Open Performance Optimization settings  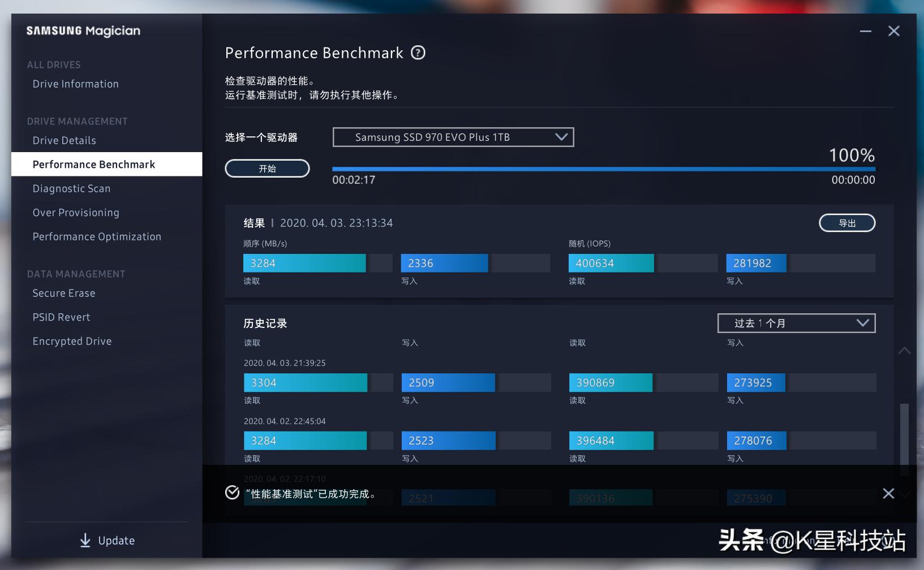click(x=97, y=236)
